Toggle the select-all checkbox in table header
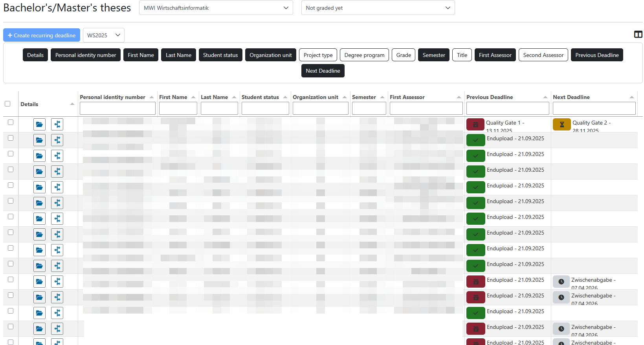This screenshot has width=644, height=345. (x=7, y=104)
